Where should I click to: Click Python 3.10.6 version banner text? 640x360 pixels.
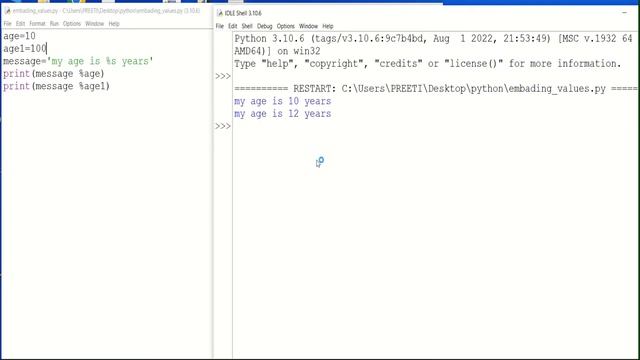(x=433, y=39)
